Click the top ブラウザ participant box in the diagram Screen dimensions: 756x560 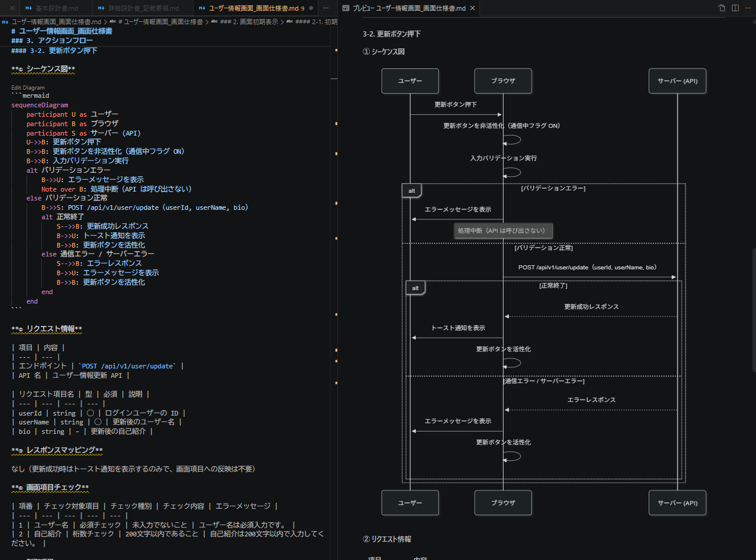[x=503, y=81]
